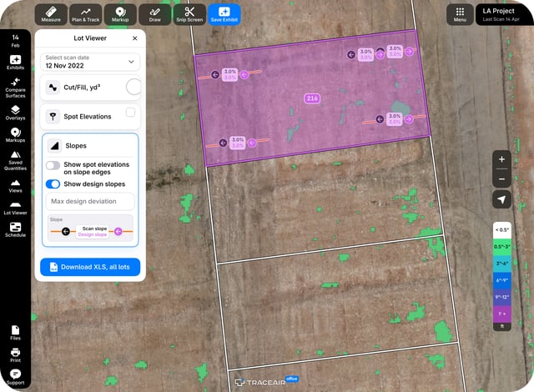
Task: Click the 3"-6" teal legend swatch
Action: click(502, 264)
